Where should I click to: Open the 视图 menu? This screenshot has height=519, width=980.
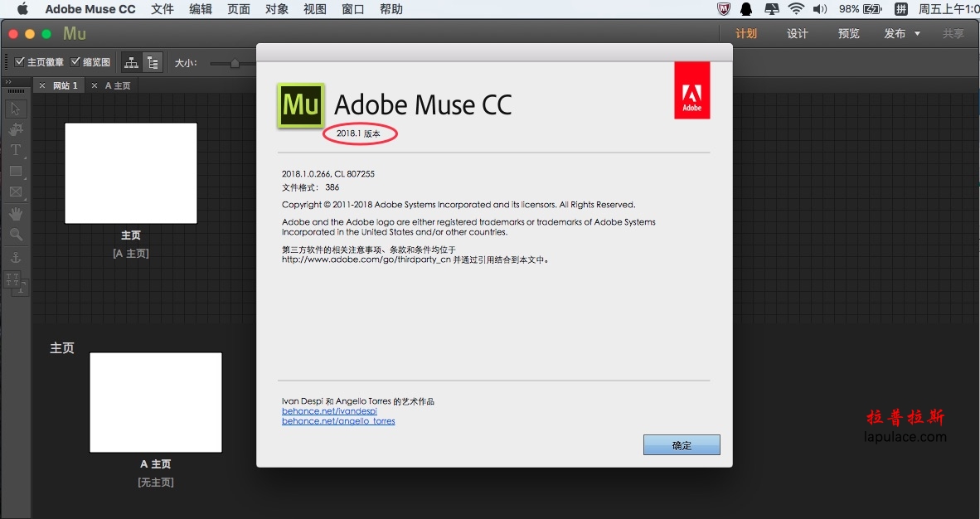315,9
